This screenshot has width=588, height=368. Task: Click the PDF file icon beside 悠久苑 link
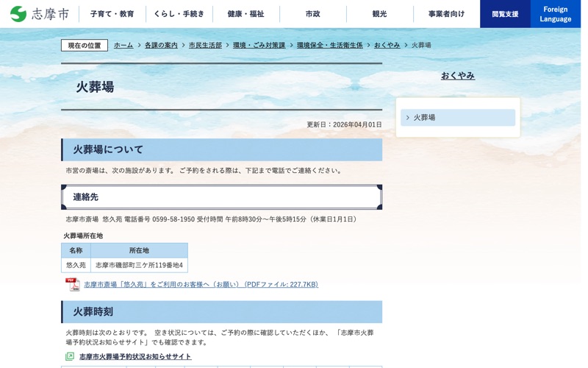point(72,284)
